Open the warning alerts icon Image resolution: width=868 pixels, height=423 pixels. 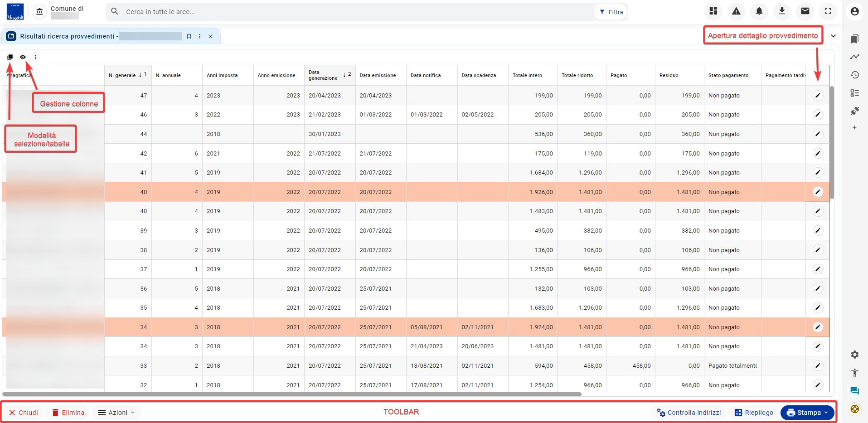pyautogui.click(x=736, y=11)
